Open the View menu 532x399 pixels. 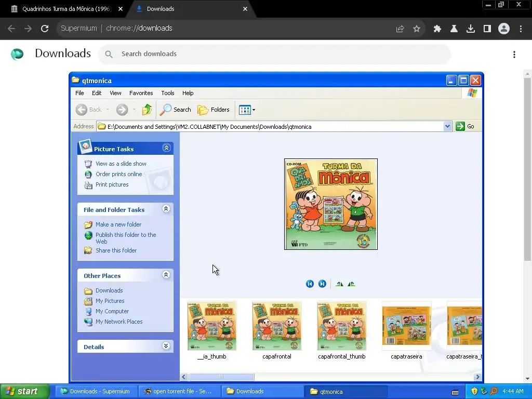click(x=115, y=93)
